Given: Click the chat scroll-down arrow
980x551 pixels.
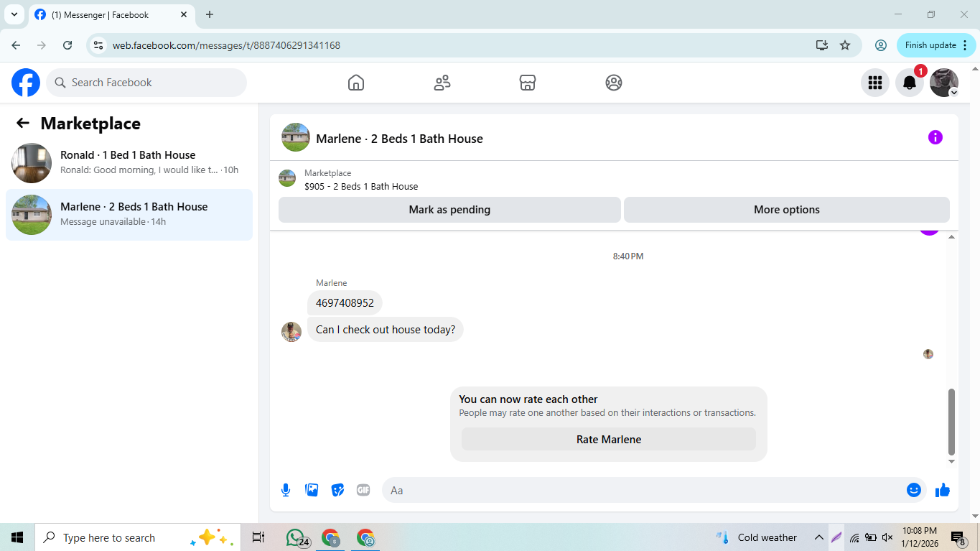Looking at the screenshot, I should tap(952, 461).
